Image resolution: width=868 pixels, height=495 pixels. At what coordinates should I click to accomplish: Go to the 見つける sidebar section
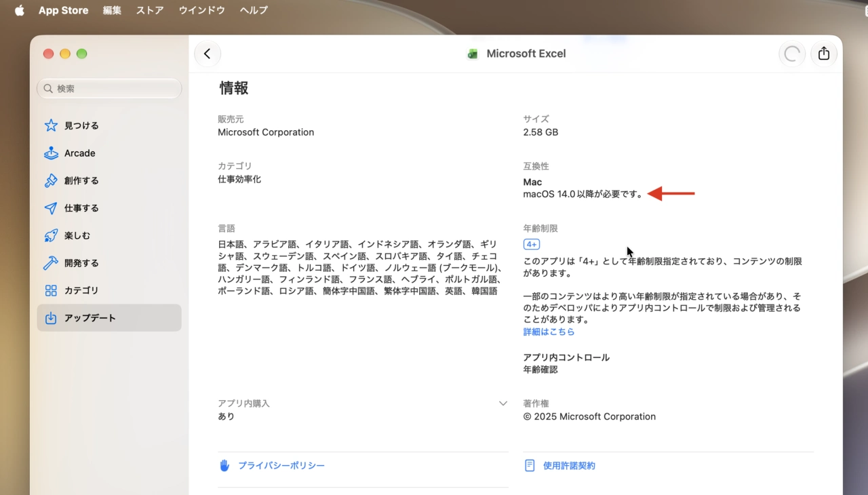tap(109, 125)
